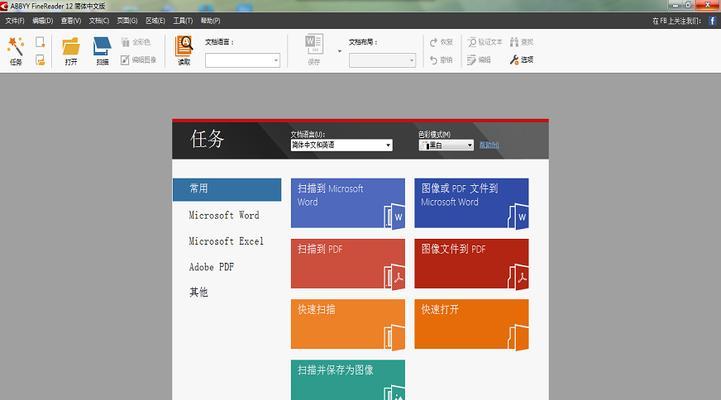Click the 编辑 pencil toolbar item

click(479, 60)
